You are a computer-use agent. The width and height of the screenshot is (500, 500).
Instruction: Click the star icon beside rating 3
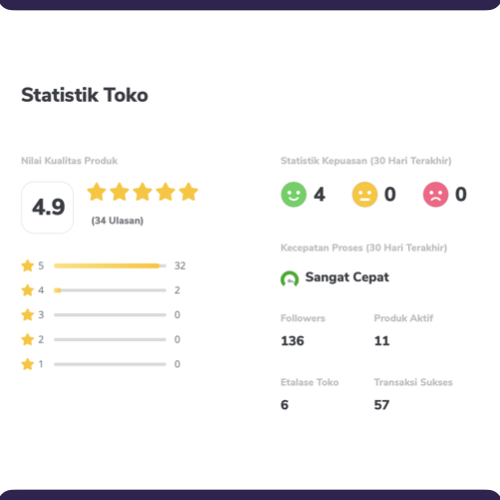(28, 315)
